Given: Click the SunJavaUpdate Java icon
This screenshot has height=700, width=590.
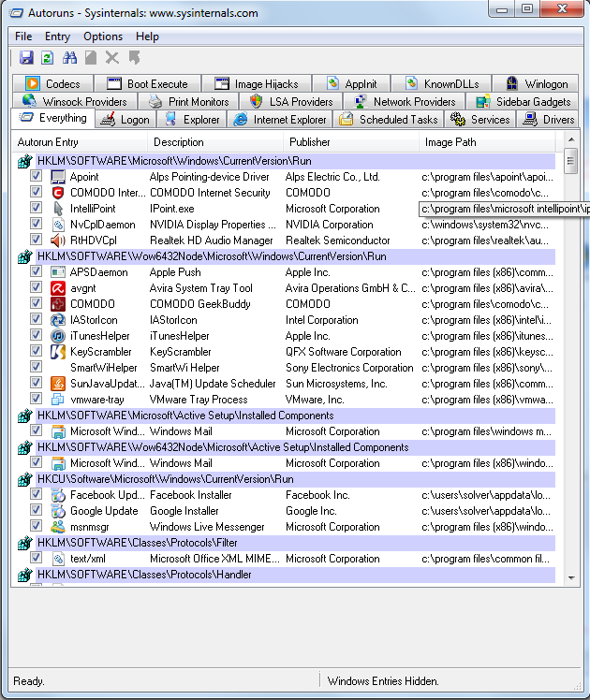Looking at the screenshot, I should coord(58,384).
